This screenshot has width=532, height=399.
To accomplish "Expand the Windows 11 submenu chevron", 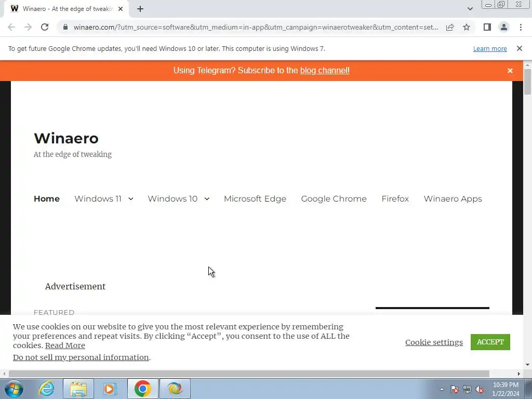I will pyautogui.click(x=130, y=199).
